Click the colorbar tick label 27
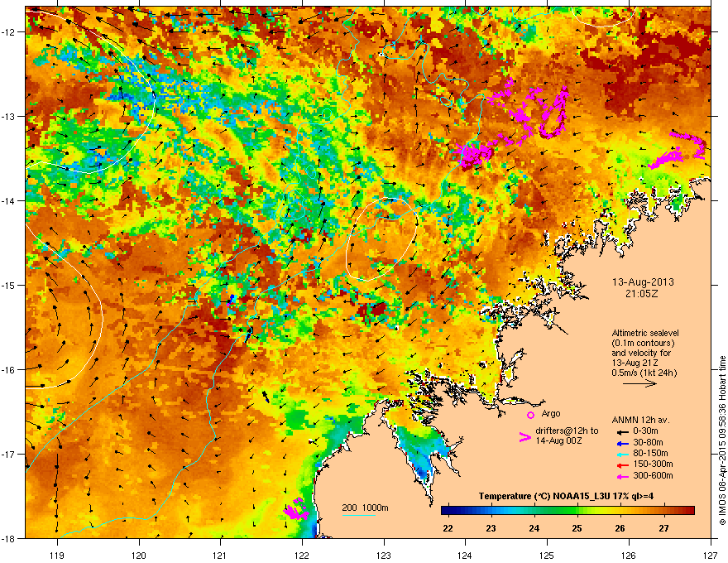 click(664, 528)
